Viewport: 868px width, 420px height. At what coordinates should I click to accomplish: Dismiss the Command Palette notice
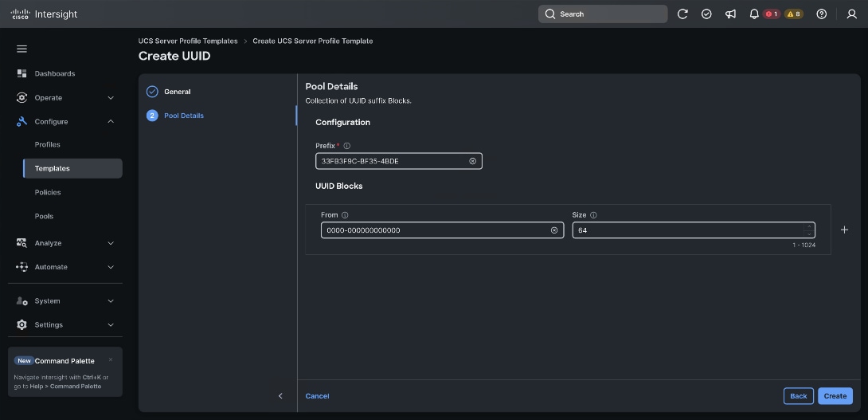pyautogui.click(x=111, y=359)
